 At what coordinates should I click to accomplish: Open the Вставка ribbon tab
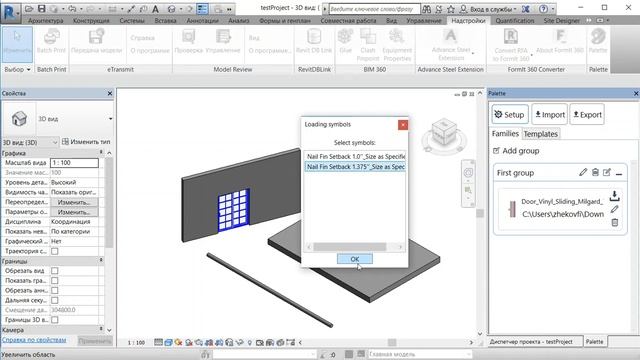tap(166, 20)
